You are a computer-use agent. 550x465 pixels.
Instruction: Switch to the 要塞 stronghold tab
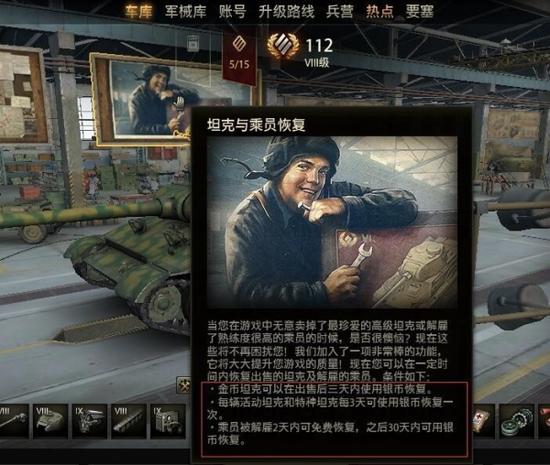[420, 12]
